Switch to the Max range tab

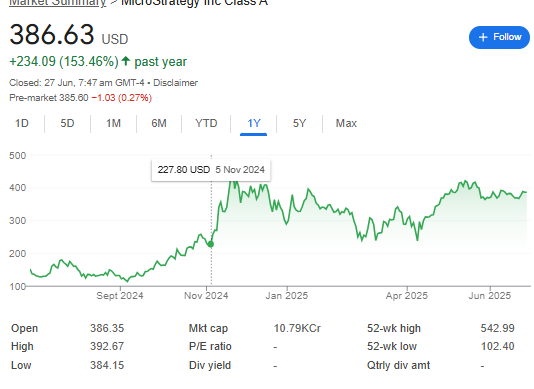pyautogui.click(x=346, y=123)
